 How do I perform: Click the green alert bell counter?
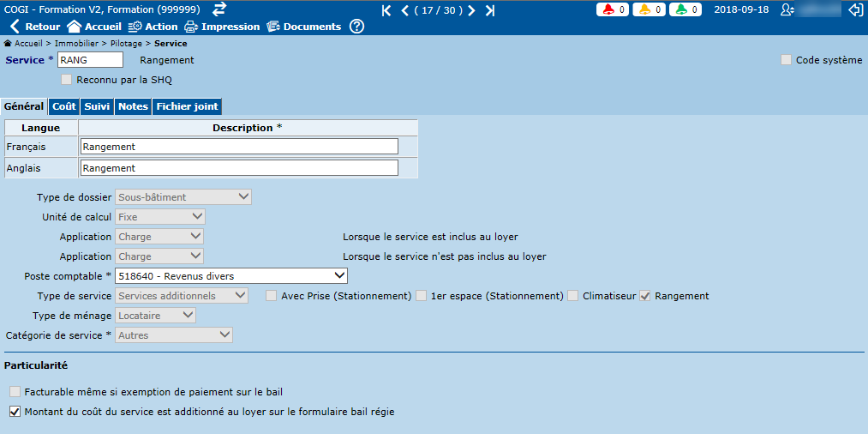685,9
